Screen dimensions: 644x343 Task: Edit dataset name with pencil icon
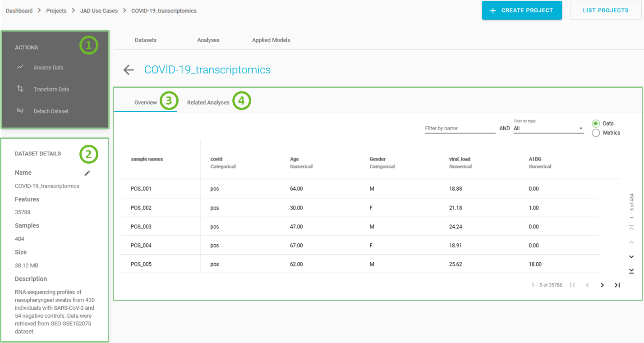click(87, 173)
